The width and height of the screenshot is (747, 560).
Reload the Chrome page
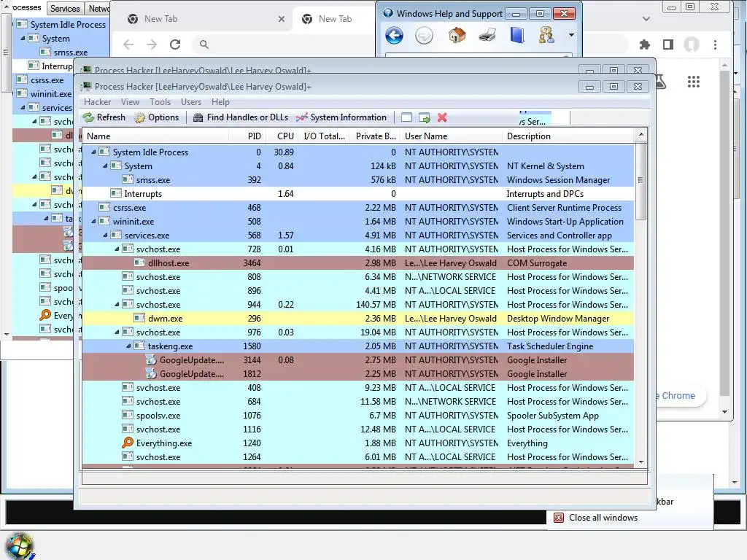click(175, 44)
